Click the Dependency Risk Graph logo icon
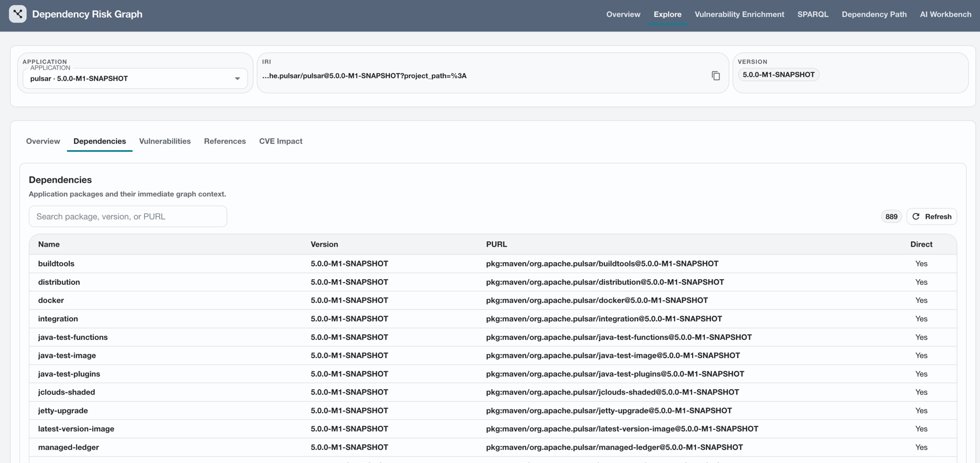 coord(18,14)
